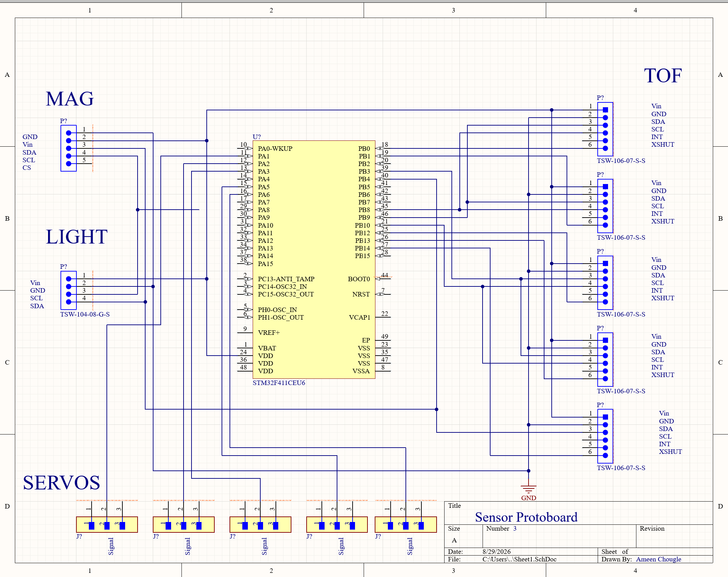Click the BOOT0 pin label
Screen dimensions: 728x577
(359, 279)
